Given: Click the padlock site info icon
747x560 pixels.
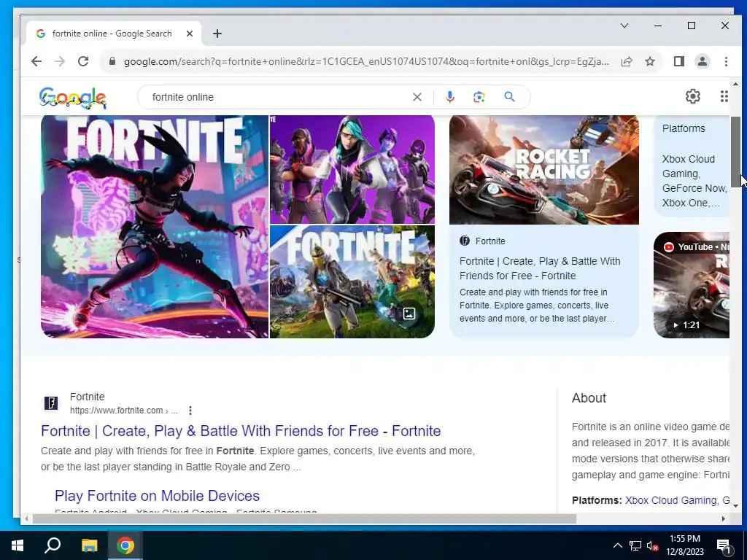Looking at the screenshot, I should (x=112, y=61).
